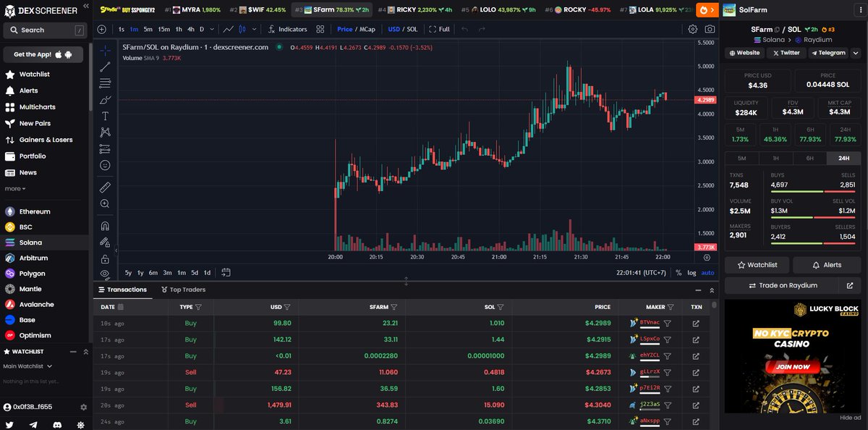
Task: Click the Full screen chart button
Action: [x=439, y=30]
